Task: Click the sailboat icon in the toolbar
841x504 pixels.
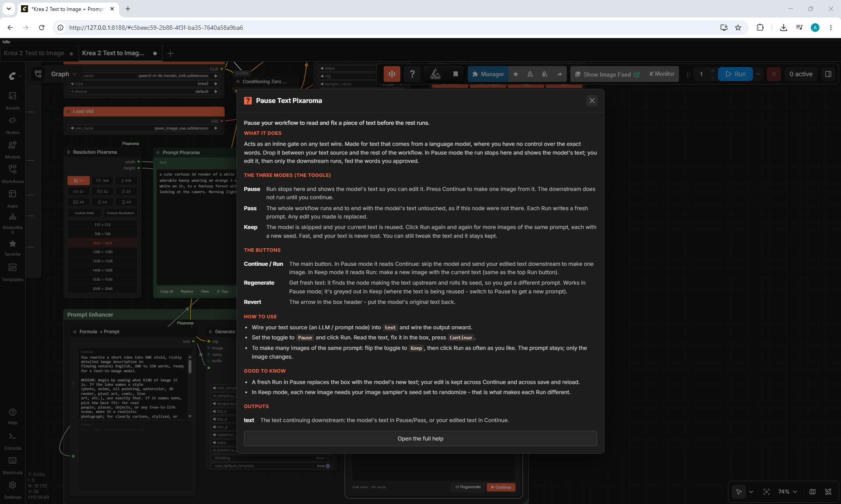Action: coord(435,74)
